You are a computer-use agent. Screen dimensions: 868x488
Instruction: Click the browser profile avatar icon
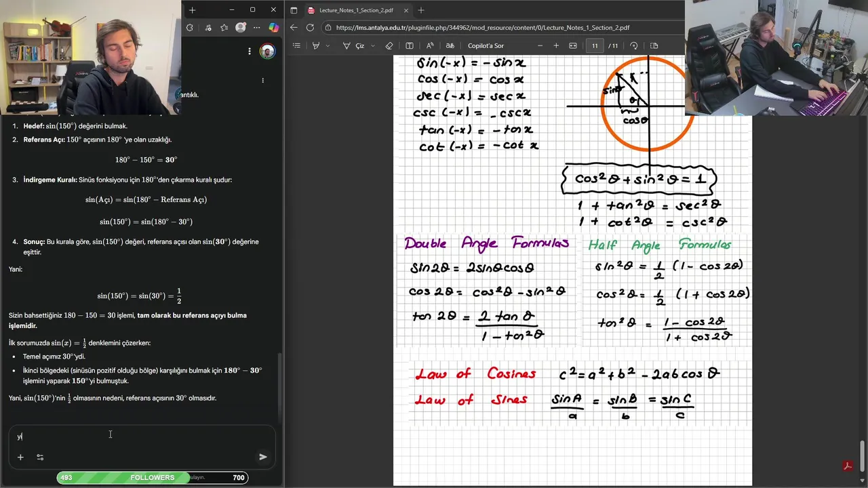coord(241,28)
